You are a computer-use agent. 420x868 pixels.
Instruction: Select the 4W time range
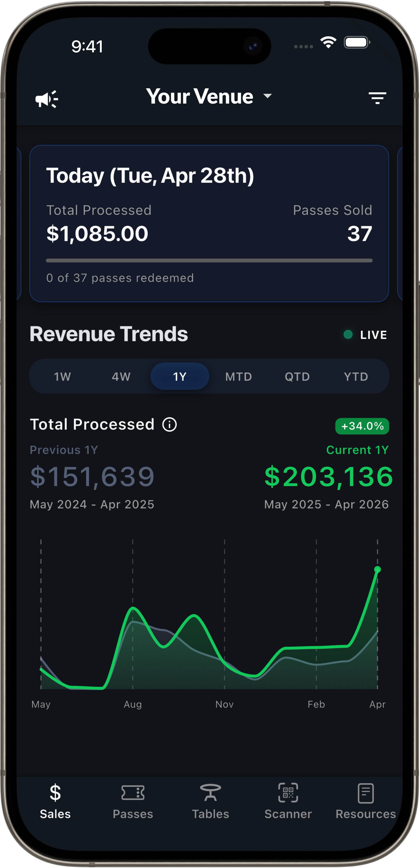[121, 376]
